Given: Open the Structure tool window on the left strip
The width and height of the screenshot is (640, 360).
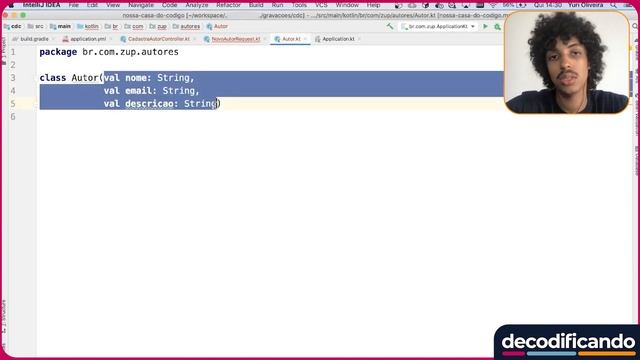Looking at the screenshot, I should [4, 317].
